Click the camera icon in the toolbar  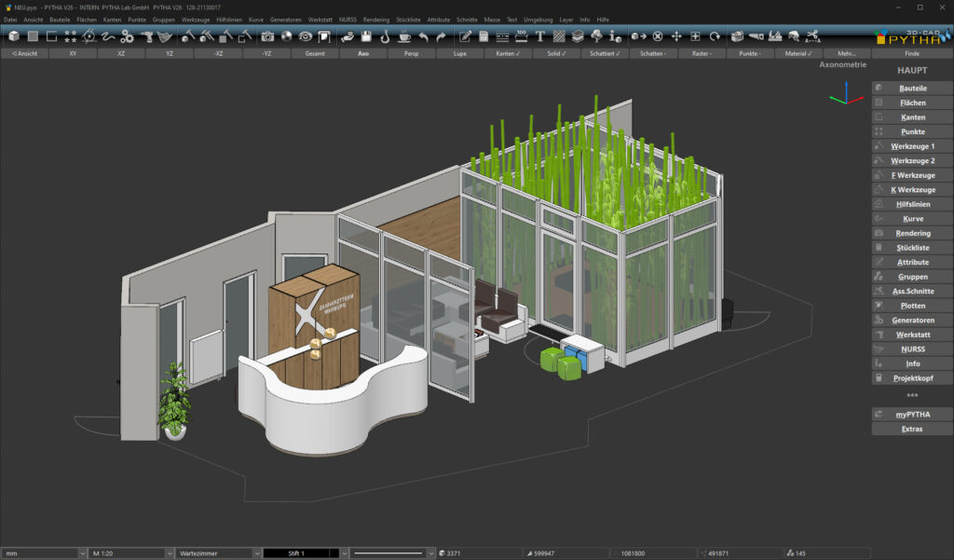point(267,36)
